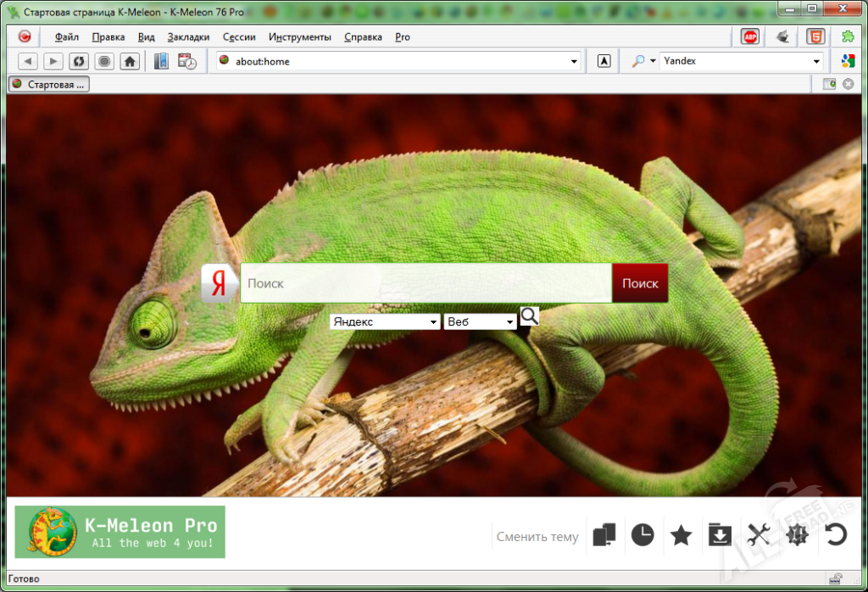Expand the Веб search type dropdown
The height and width of the screenshot is (592, 868).
[480, 321]
